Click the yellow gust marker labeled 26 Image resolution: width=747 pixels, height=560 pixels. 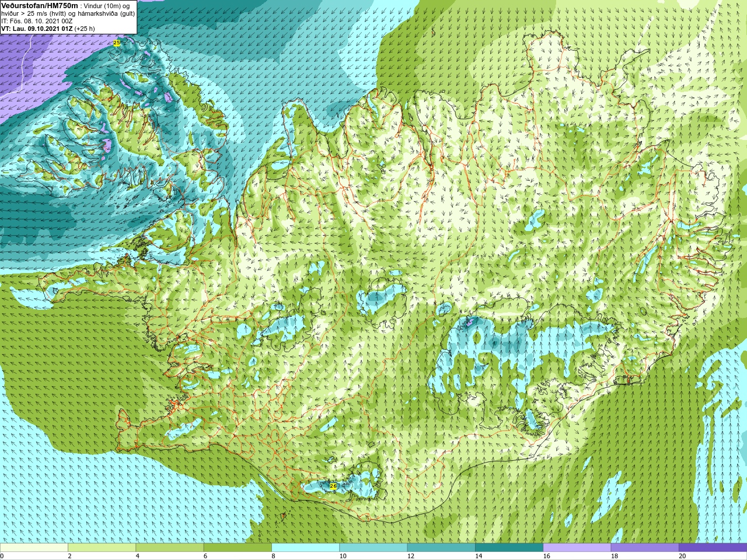333,486
